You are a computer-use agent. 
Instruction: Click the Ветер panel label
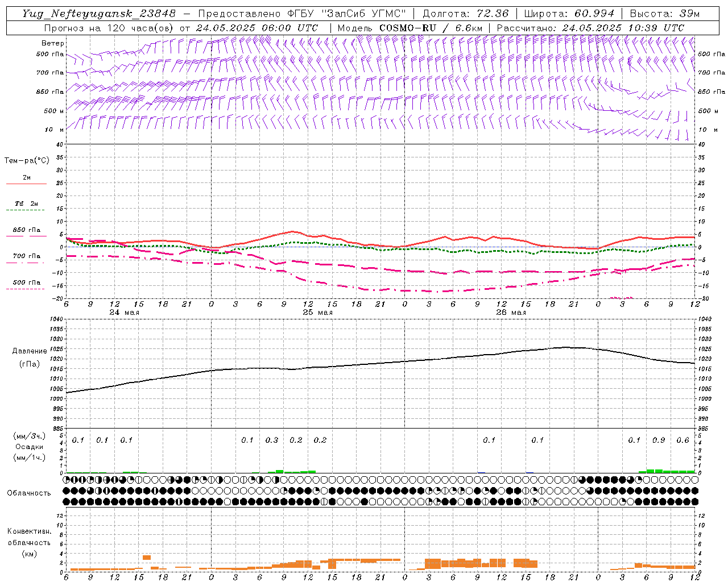53,43
